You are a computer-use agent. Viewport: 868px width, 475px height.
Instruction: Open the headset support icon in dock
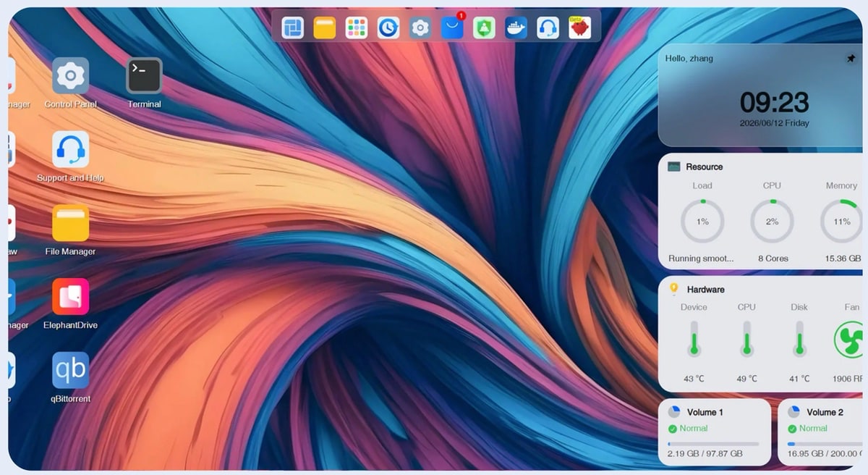548,28
